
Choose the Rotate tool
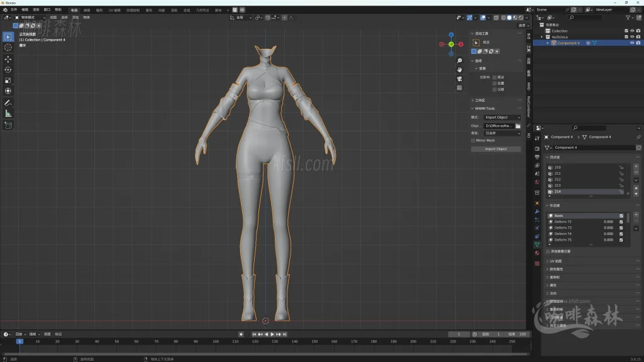point(8,70)
